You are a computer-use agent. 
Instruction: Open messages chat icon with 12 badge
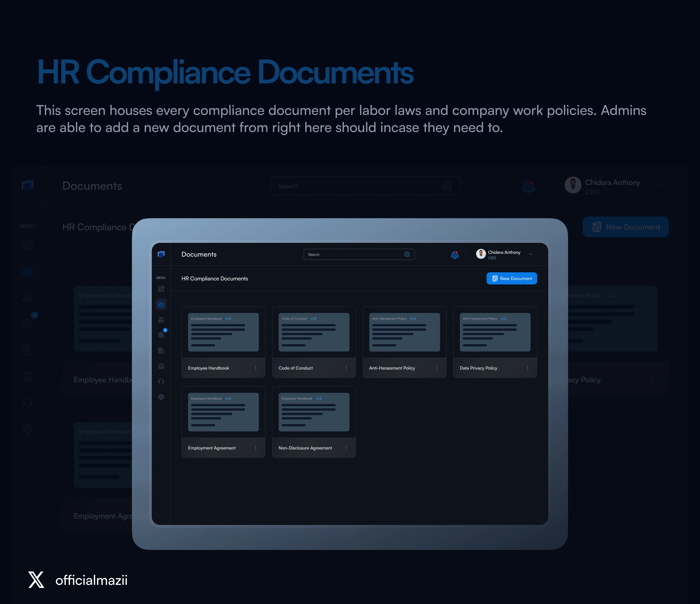point(161,335)
